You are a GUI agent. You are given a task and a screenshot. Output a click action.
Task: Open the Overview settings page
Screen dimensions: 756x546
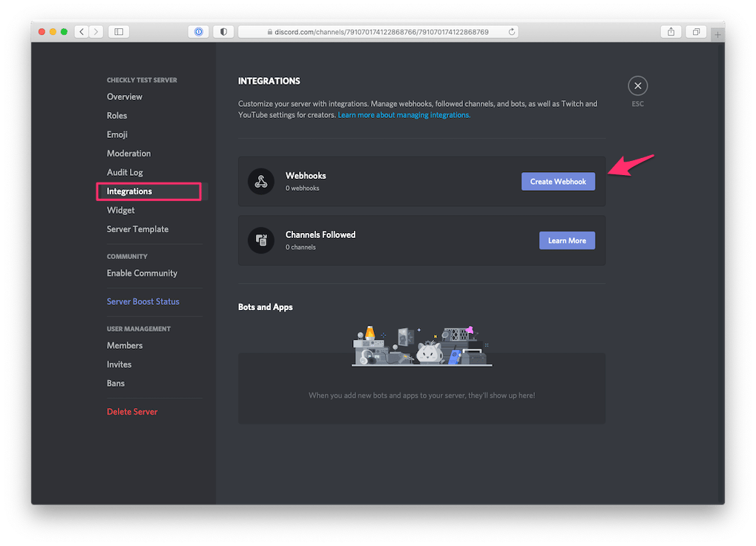coord(125,97)
